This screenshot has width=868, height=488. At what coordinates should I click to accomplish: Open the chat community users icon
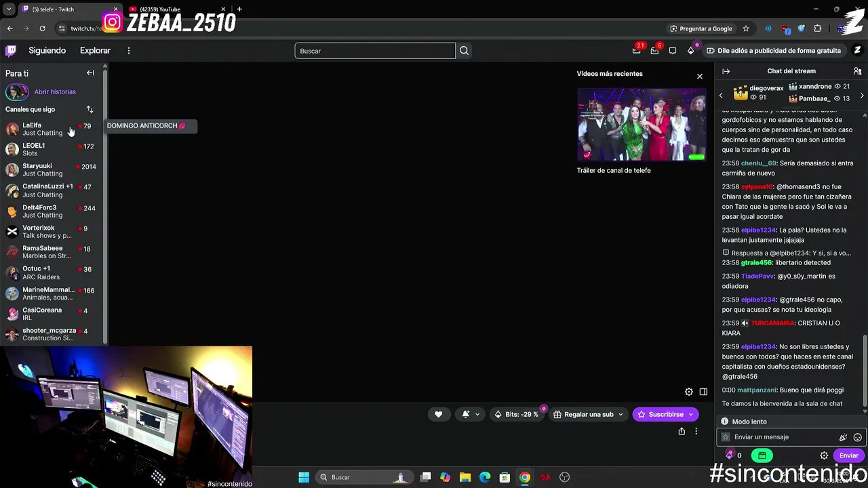pyautogui.click(x=857, y=71)
